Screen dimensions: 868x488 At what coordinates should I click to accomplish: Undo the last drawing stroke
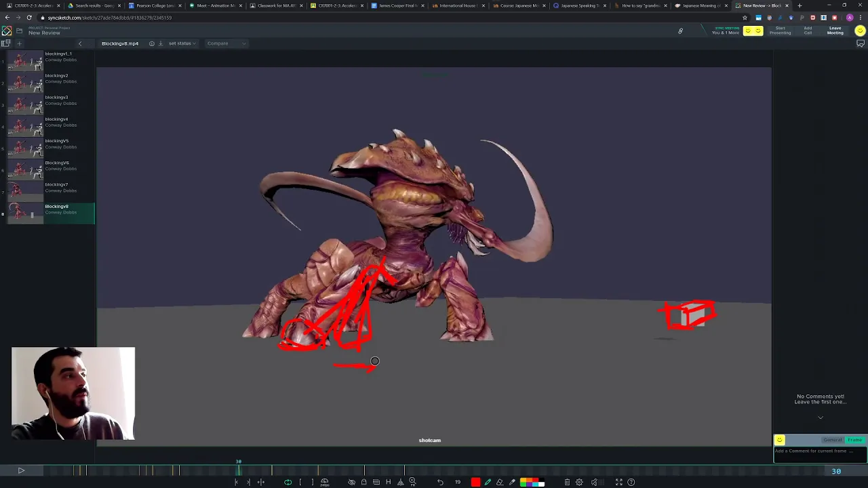(x=440, y=482)
